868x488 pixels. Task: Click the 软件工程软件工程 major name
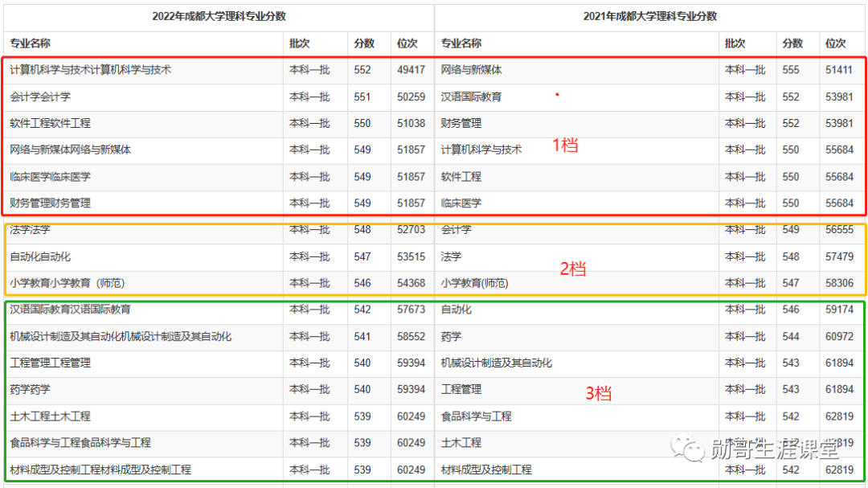[x=50, y=123]
